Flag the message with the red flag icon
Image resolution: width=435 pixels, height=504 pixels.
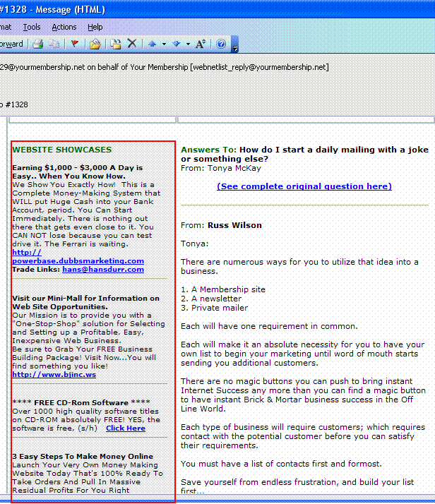pos(75,44)
